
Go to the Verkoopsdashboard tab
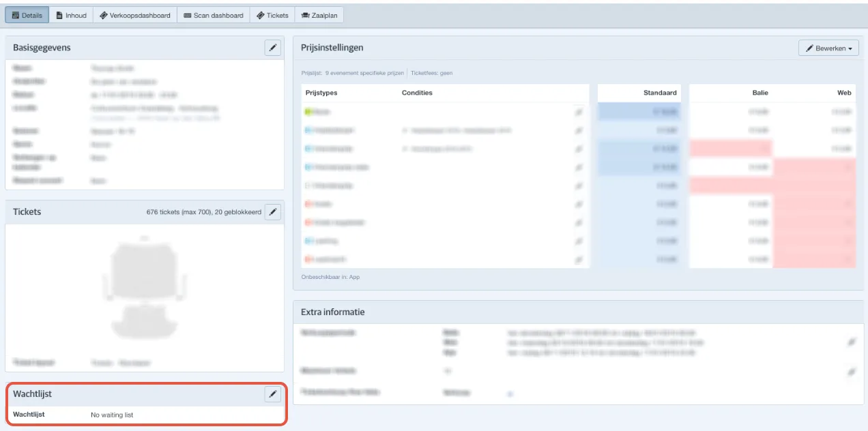tap(135, 15)
